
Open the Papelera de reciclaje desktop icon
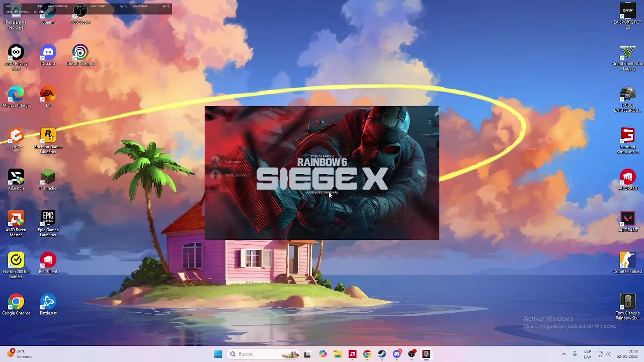point(16,16)
